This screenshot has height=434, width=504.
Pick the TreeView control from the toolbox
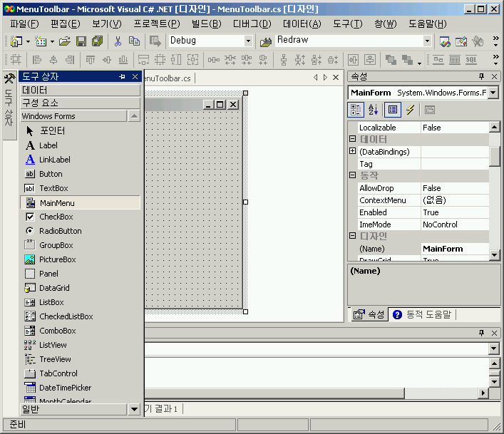tap(55, 359)
